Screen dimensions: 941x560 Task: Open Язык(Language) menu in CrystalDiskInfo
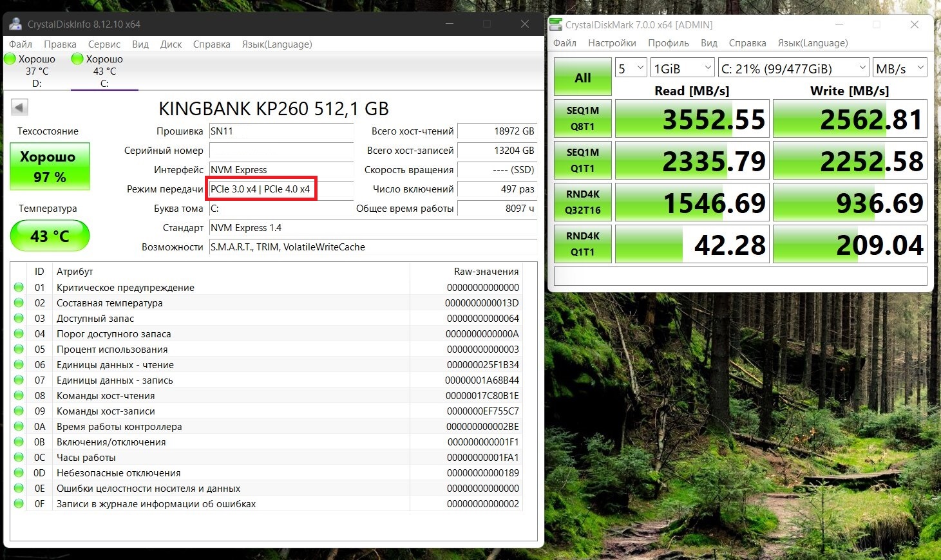coord(277,44)
